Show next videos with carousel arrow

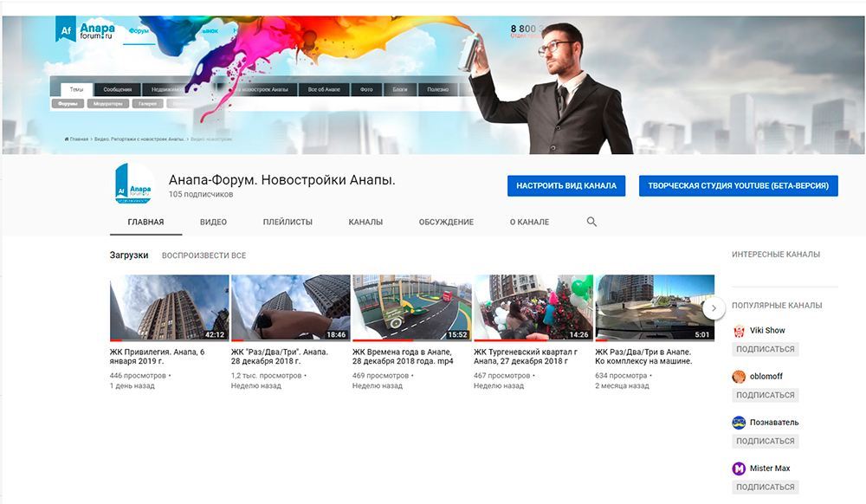coord(714,308)
